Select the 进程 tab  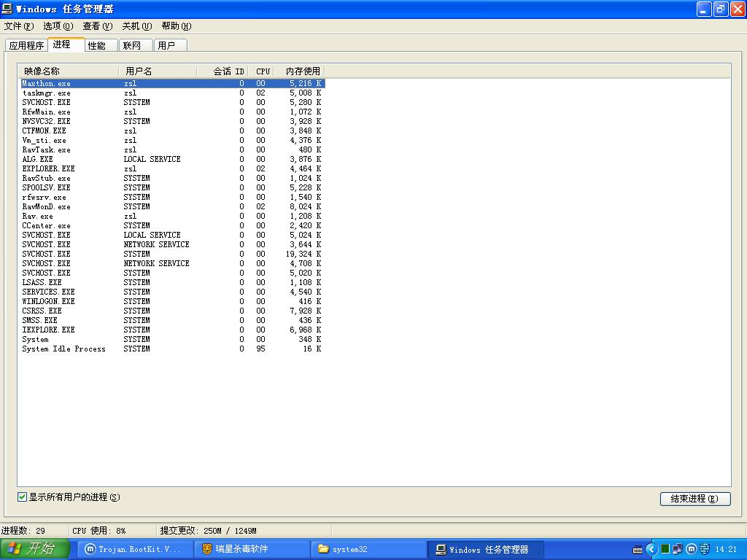[x=66, y=44]
